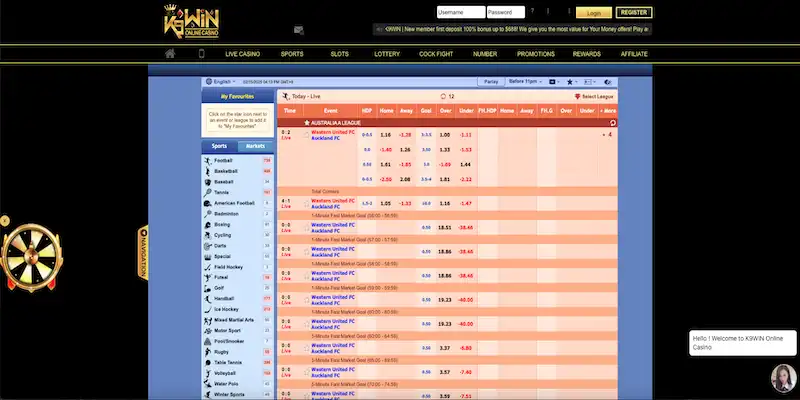Toggle favourite star on first Western United match
The image size is (800, 400).
click(306, 134)
